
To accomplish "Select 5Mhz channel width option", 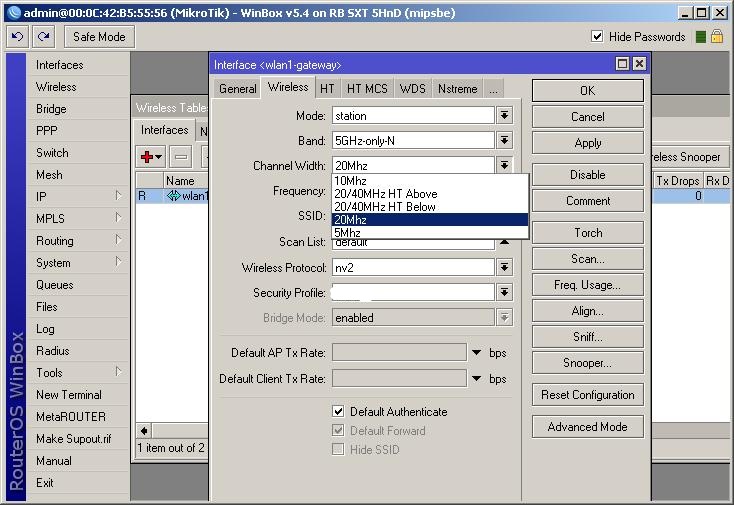I will (430, 233).
